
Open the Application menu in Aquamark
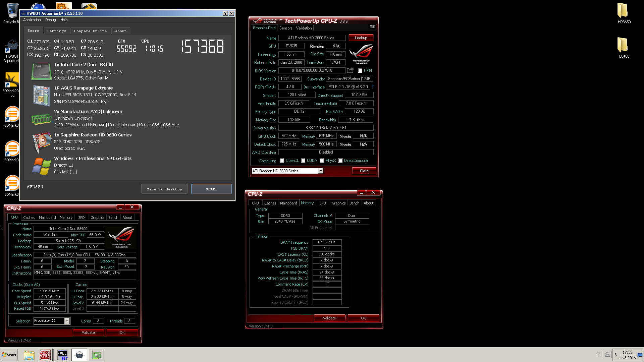(x=32, y=20)
